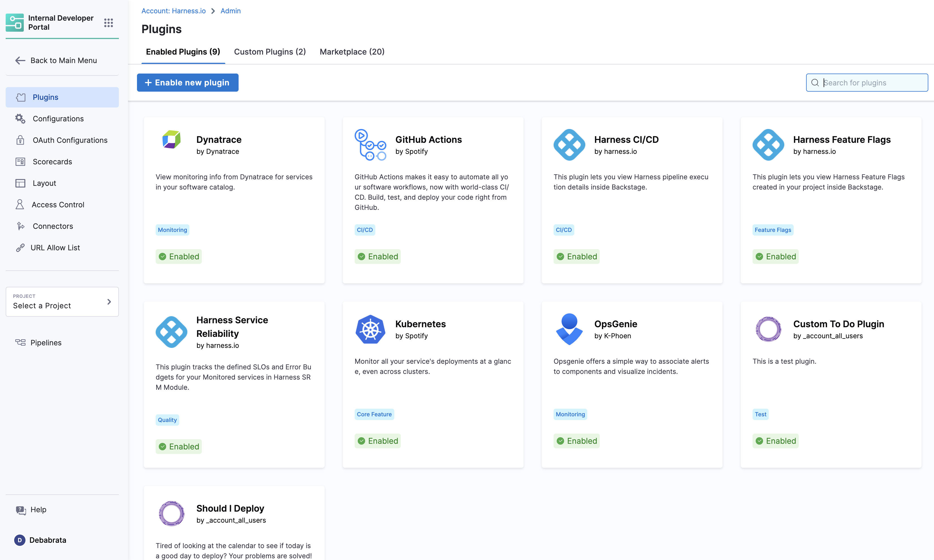Follow the Admin breadcrumb link
Screen dimensions: 934x560
click(230, 11)
